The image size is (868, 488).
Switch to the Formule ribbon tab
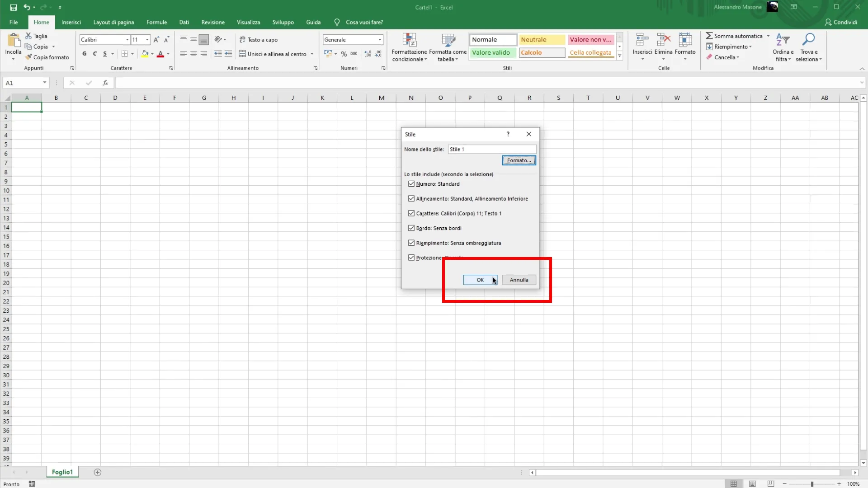[x=156, y=22]
